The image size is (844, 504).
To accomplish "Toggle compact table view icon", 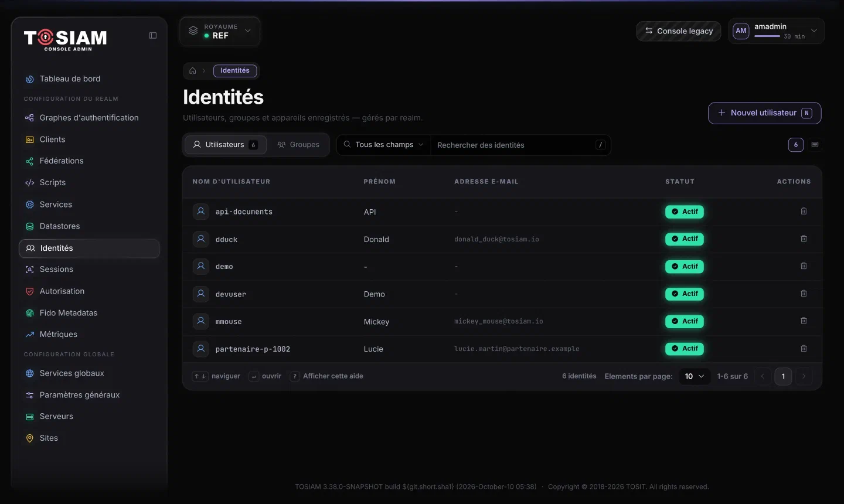I will coord(815,145).
